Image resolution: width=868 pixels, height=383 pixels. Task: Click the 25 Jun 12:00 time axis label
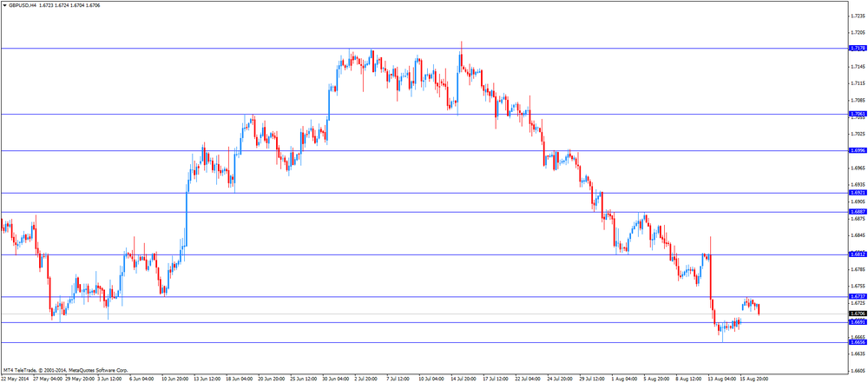tap(303, 380)
